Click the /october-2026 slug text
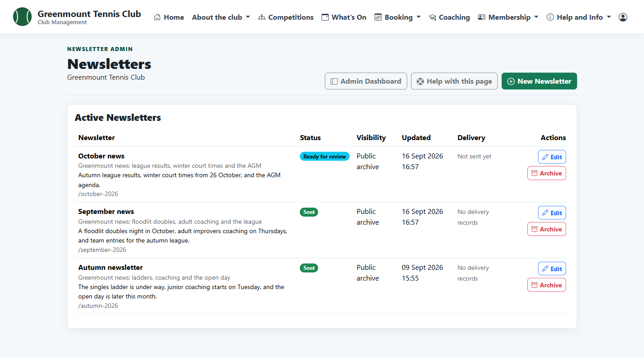The width and height of the screenshot is (644, 358). pyautogui.click(x=98, y=194)
